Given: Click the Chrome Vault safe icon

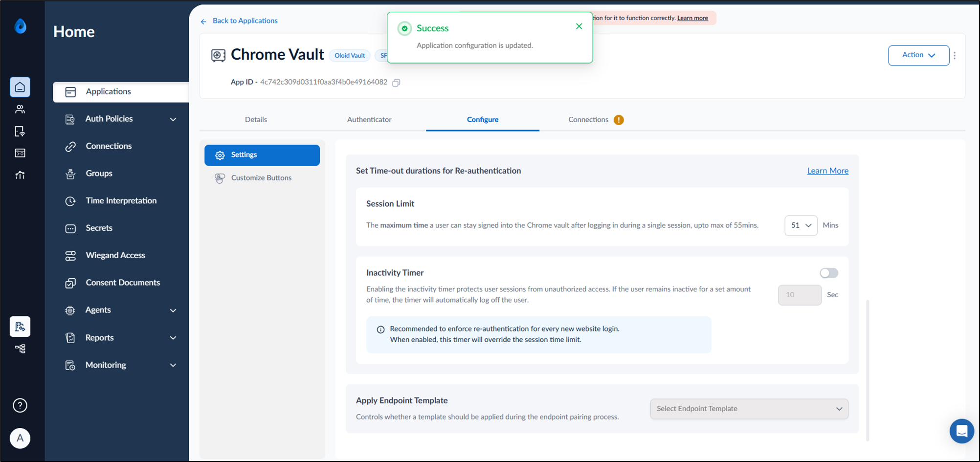Looking at the screenshot, I should click(218, 55).
